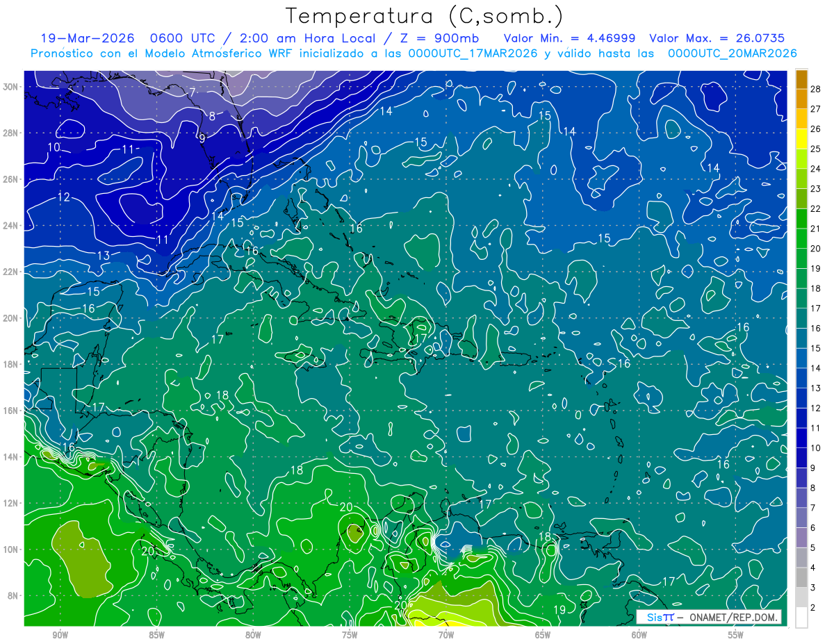This screenshot has height=644, width=834.
Task: Click the color bar label '25'
Action: point(816,149)
